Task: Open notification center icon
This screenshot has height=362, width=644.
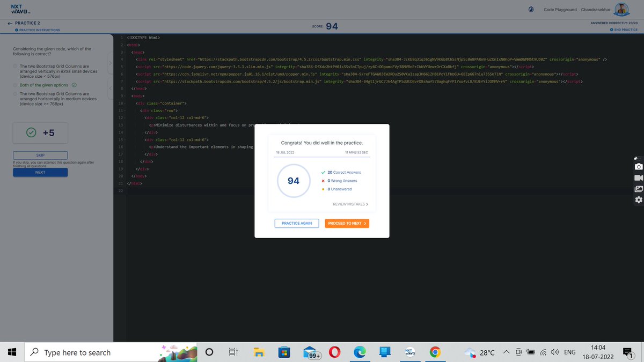Action: (x=629, y=352)
